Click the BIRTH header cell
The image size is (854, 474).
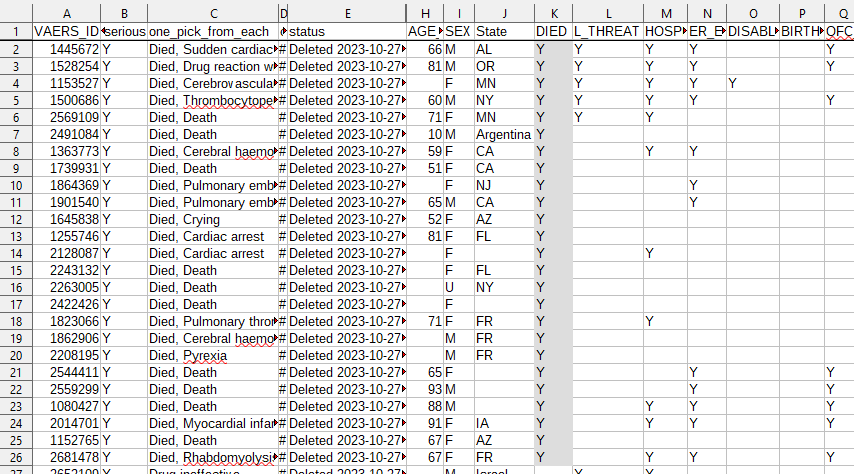pos(802,32)
